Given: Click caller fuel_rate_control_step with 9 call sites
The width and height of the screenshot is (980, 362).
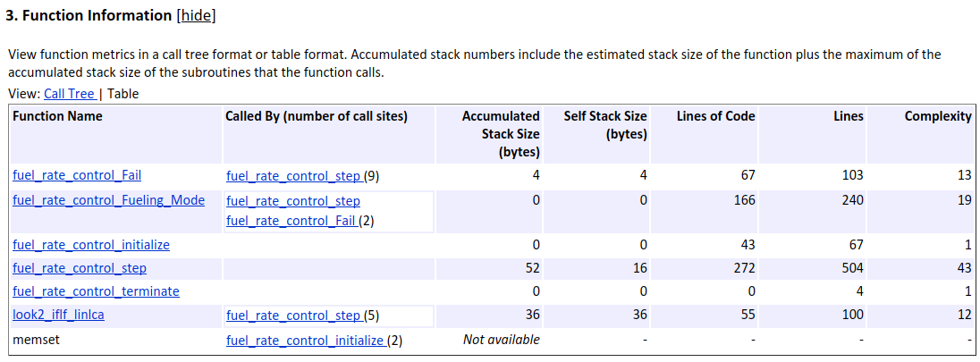Looking at the screenshot, I should 292,176.
